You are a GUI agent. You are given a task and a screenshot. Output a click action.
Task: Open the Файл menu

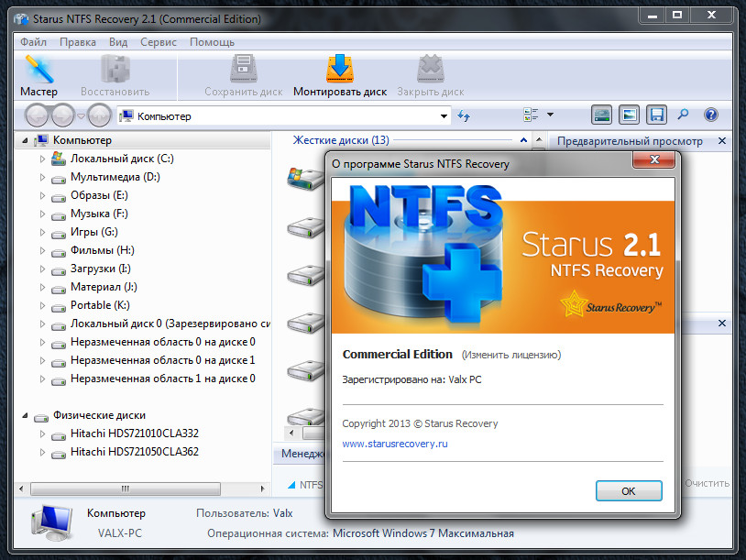[33, 42]
